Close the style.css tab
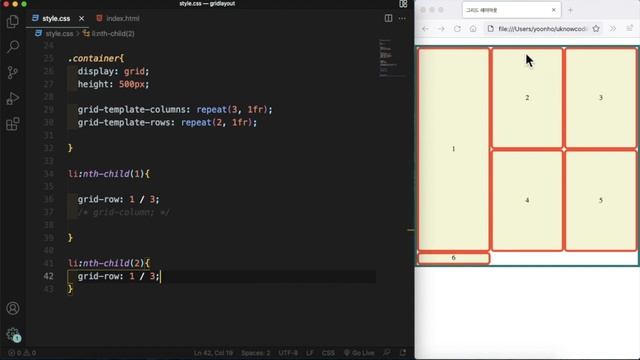Image resolution: width=640 pixels, height=360 pixels. click(x=81, y=19)
